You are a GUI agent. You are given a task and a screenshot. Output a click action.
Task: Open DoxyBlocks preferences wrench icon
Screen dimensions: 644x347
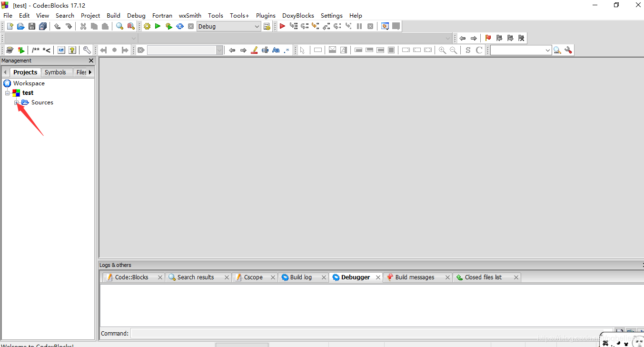tap(87, 50)
